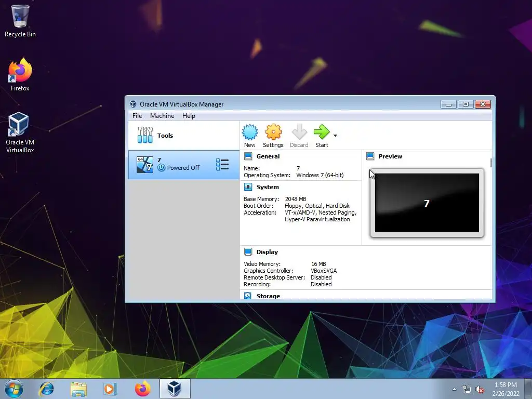The image size is (532, 399).
Task: Click the Display section monitor icon
Action: tap(248, 252)
